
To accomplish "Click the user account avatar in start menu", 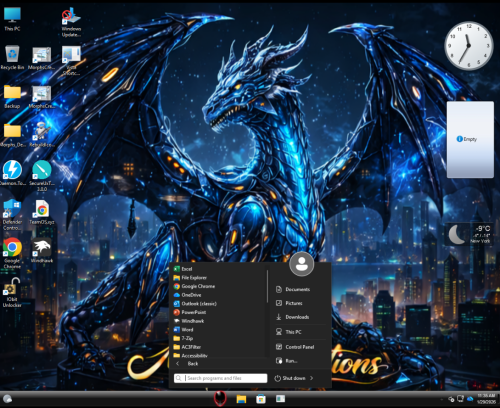I will (302, 264).
